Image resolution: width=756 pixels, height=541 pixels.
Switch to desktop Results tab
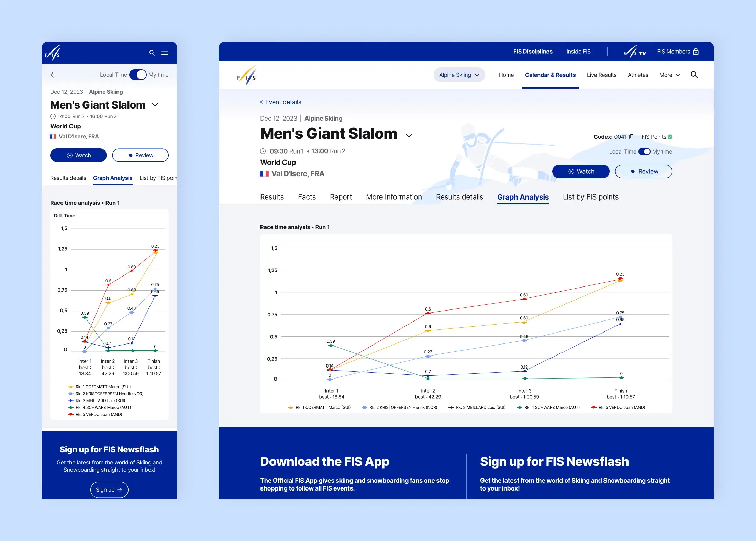click(x=272, y=197)
